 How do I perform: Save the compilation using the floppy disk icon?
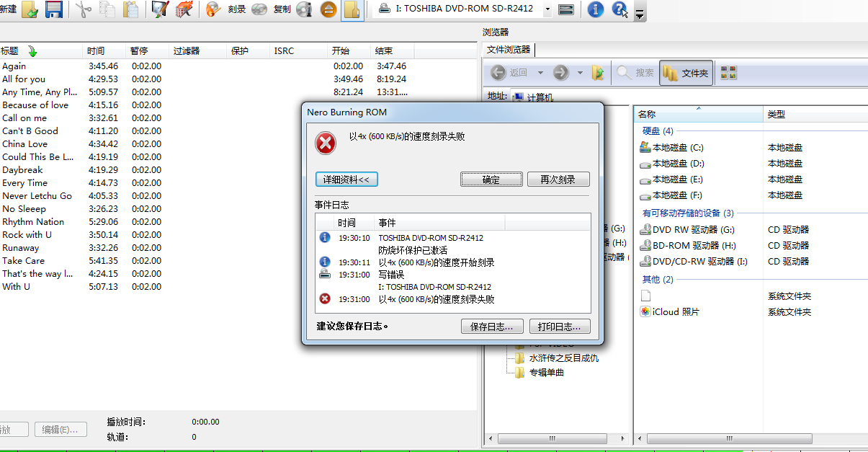[53, 9]
